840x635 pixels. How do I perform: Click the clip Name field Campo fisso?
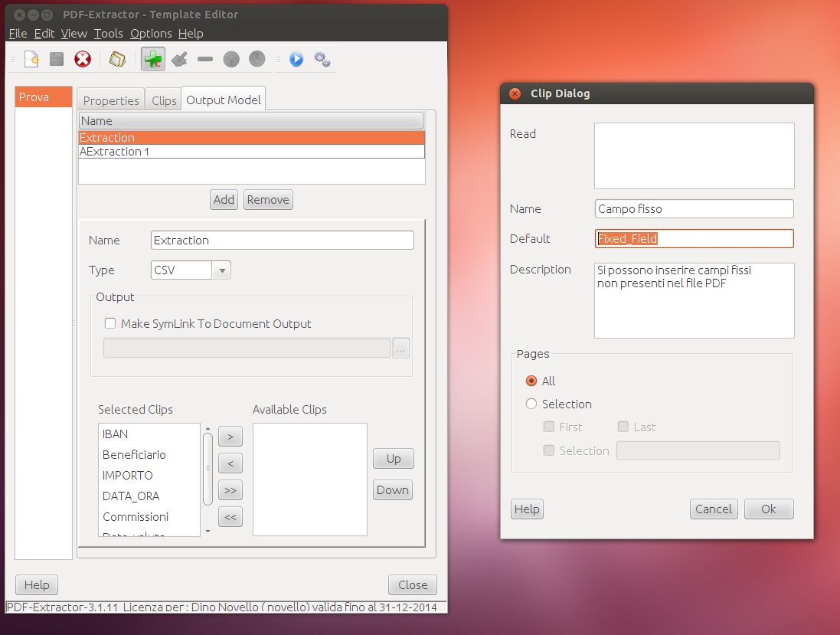(695, 208)
